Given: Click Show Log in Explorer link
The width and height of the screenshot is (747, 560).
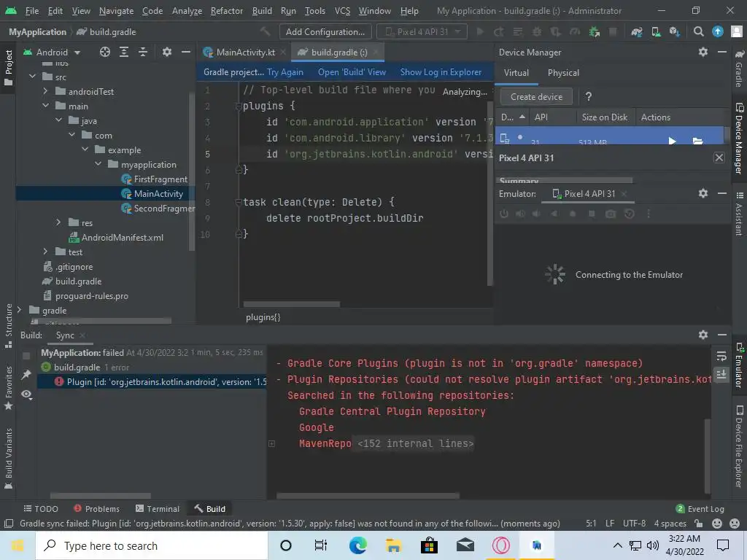Looking at the screenshot, I should click(x=441, y=72).
